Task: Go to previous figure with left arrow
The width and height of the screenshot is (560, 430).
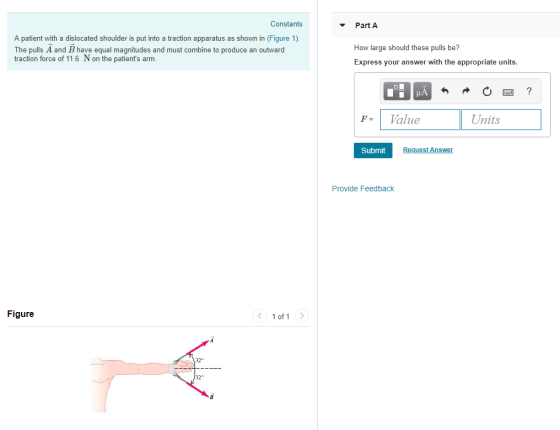Action: 259,316
